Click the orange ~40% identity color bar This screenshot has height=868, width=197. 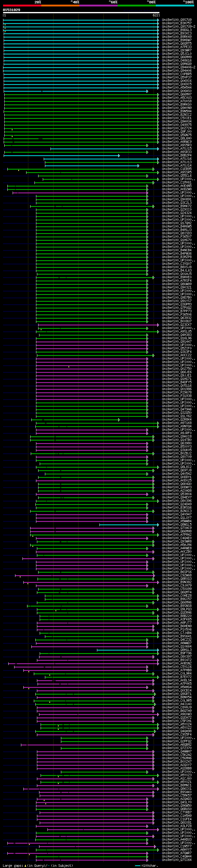tap(60, 6)
